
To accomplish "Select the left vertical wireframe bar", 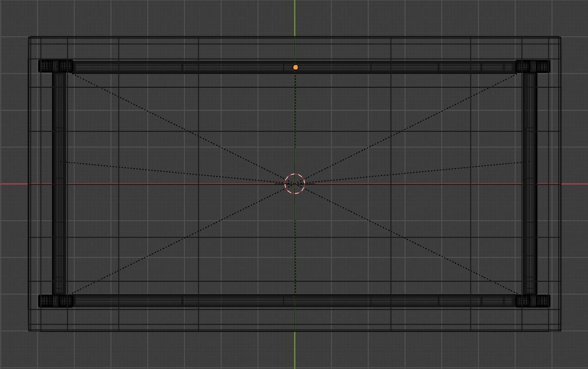I will [59, 184].
